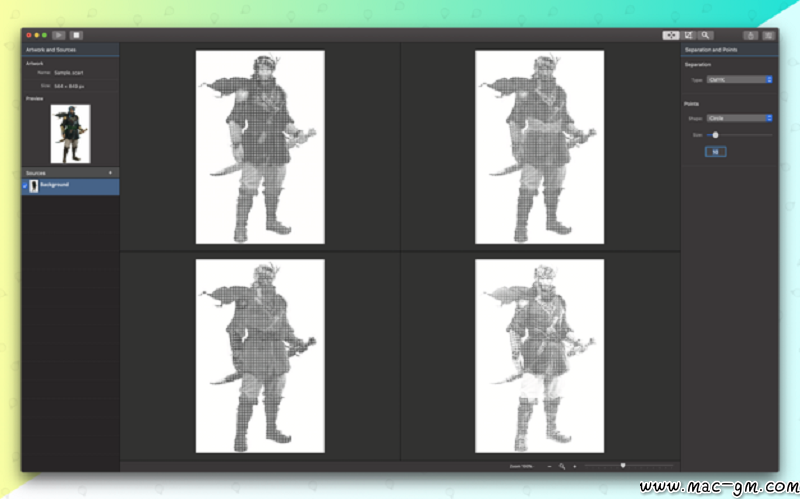
Task: Click the share/export icon in the toolbar
Action: tap(750, 35)
